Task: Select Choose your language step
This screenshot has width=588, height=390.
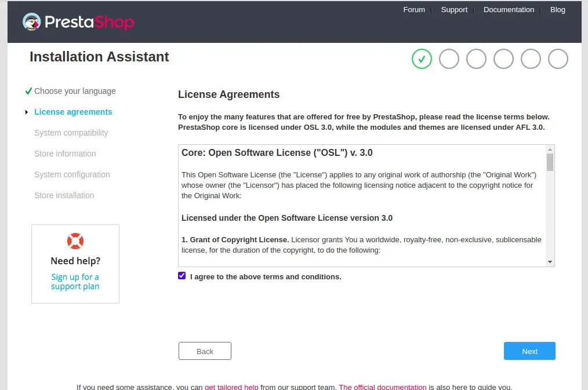Action: (75, 91)
